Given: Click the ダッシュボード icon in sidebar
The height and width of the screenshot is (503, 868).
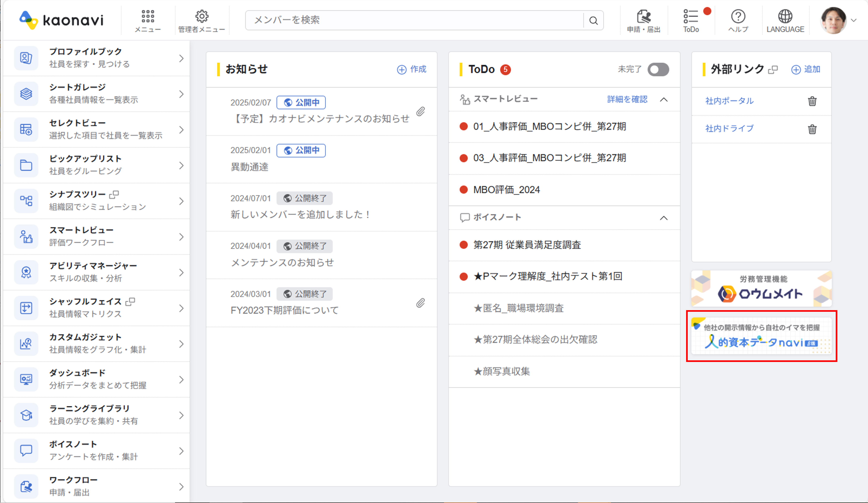Looking at the screenshot, I should coord(26,379).
